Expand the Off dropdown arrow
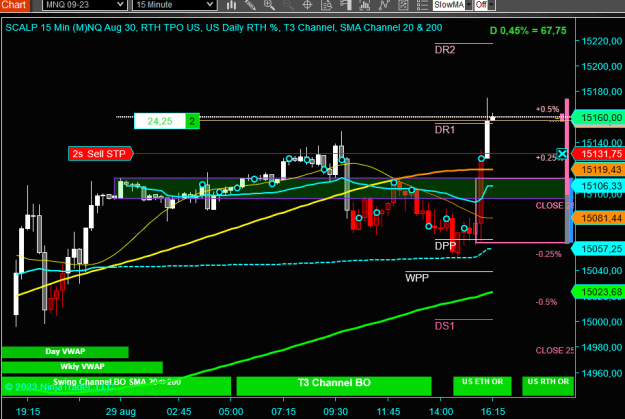Screen dimensions: 625x419 tap(491, 5)
